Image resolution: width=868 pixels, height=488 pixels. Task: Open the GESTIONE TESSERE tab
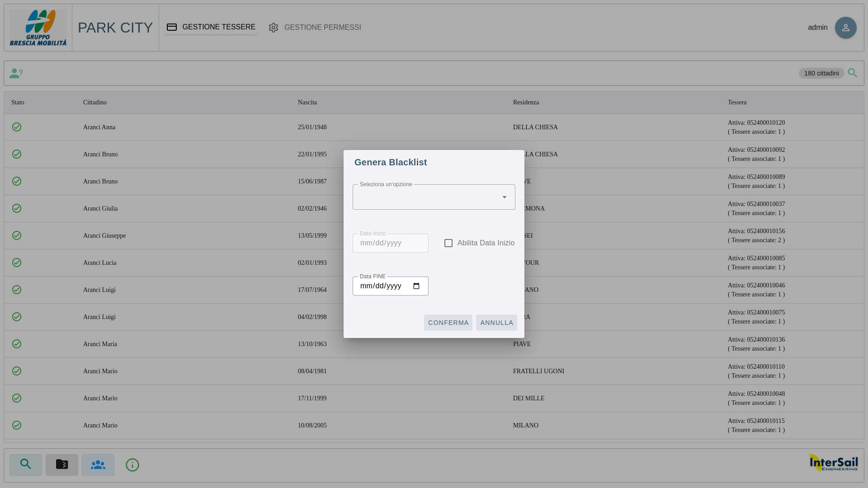[x=211, y=27]
